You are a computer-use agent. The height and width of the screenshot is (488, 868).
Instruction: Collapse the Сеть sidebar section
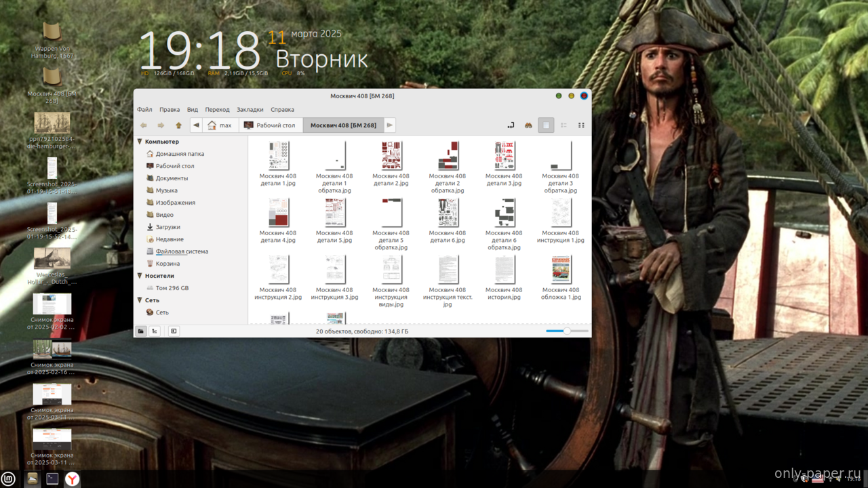coord(140,300)
